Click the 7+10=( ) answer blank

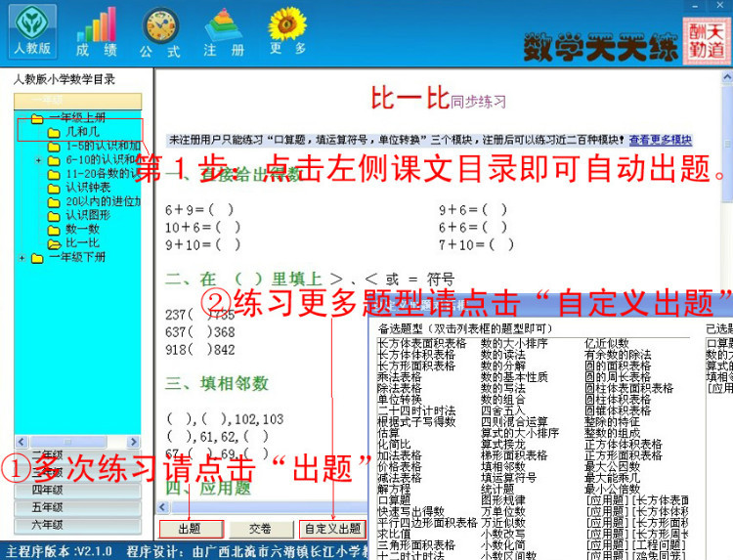501,244
